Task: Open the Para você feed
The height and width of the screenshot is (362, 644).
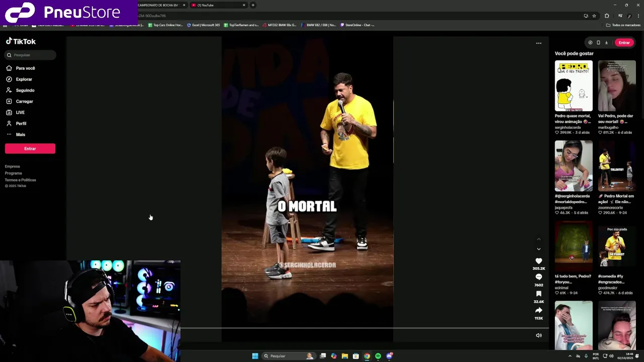Action: coord(21,68)
